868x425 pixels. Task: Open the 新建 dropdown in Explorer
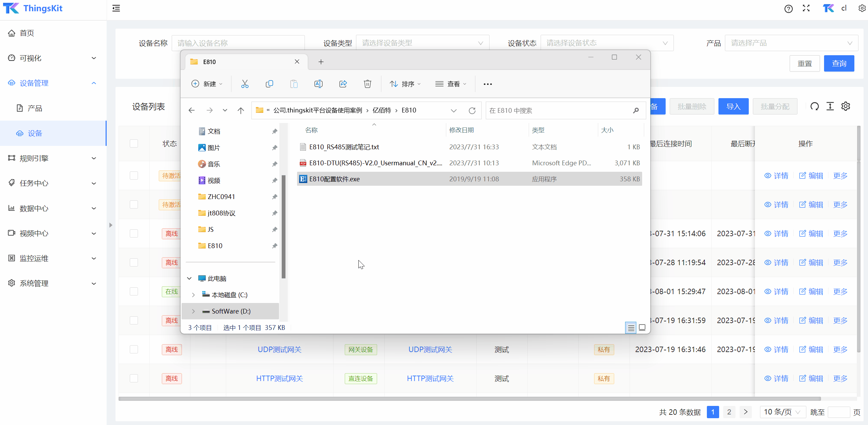(x=207, y=84)
